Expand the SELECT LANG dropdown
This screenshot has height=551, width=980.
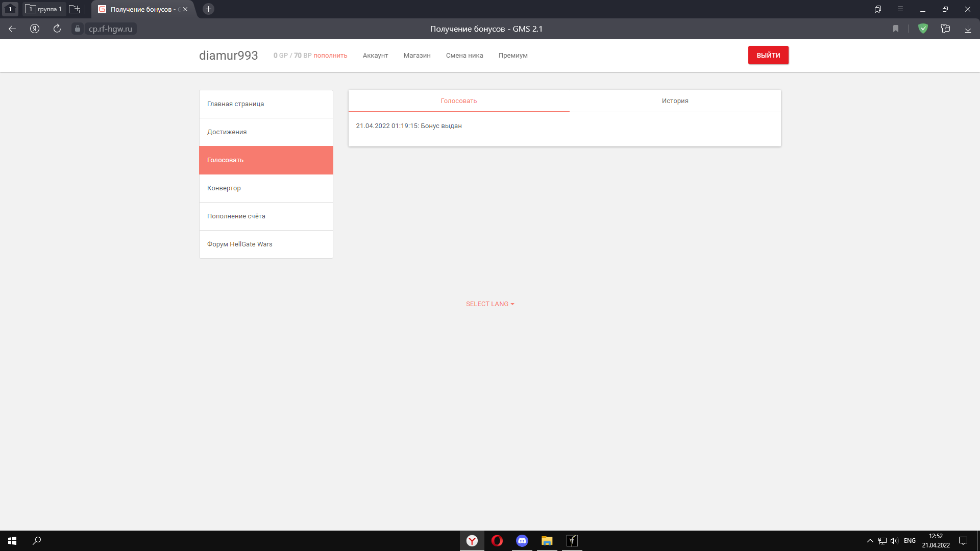point(490,304)
